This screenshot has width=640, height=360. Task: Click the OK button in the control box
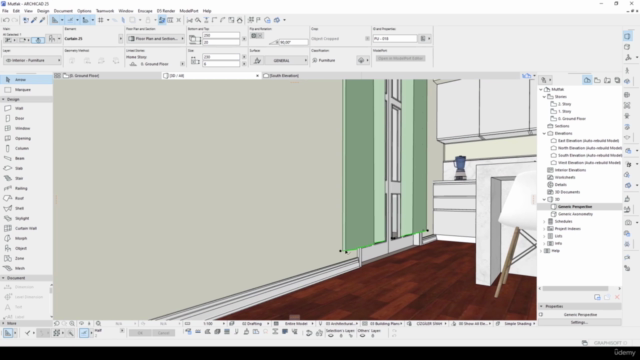coord(140,333)
